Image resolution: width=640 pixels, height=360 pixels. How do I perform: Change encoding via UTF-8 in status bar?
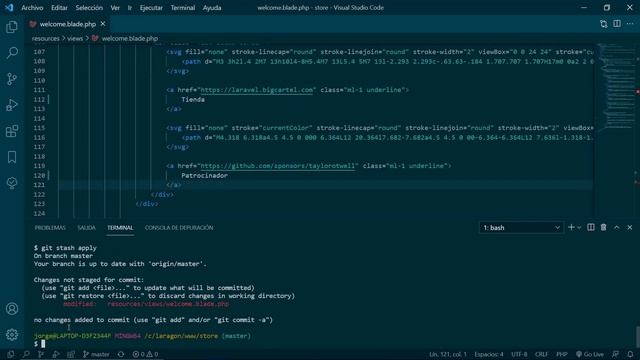pos(519,354)
